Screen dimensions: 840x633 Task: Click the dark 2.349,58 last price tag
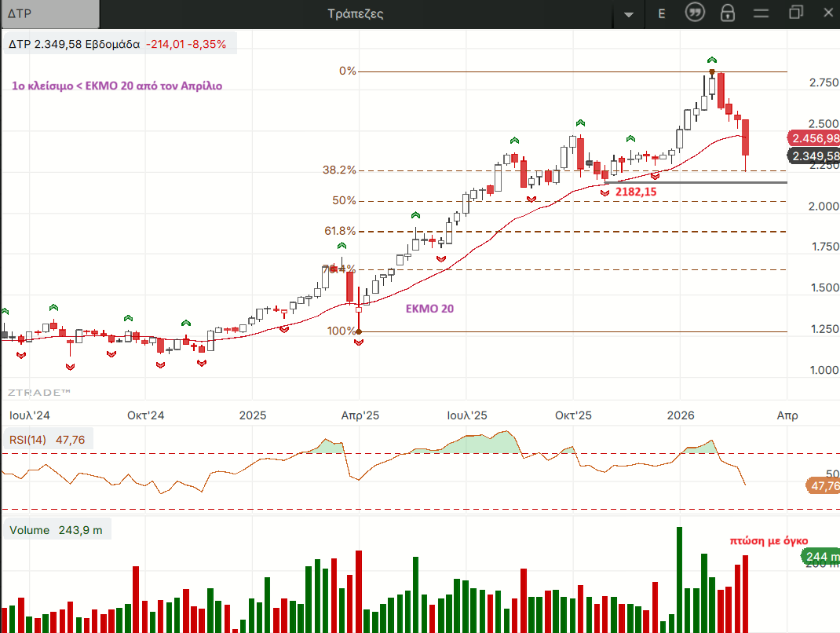(814, 156)
